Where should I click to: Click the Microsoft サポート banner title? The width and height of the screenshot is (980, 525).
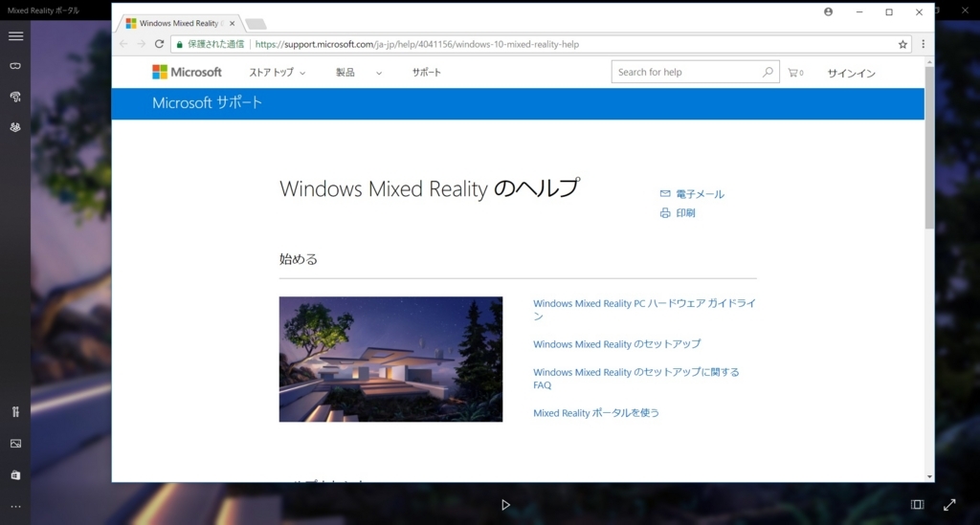[x=207, y=103]
